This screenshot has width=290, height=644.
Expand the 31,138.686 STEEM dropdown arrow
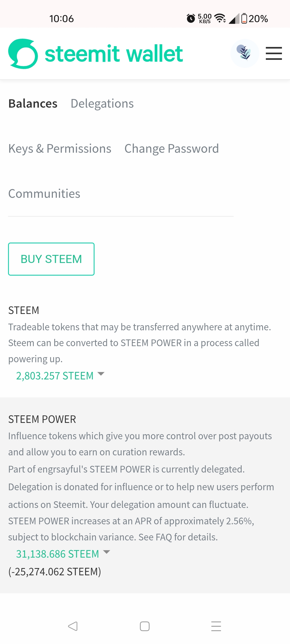pyautogui.click(x=107, y=552)
